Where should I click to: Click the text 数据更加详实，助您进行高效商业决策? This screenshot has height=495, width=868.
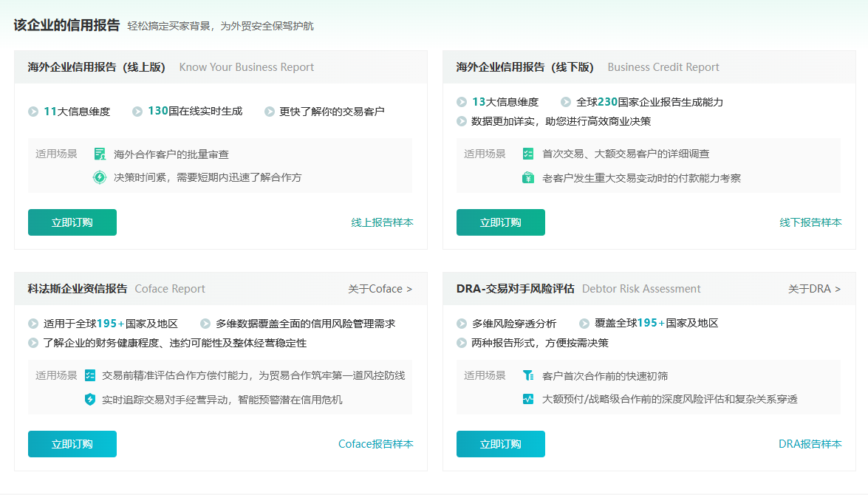coord(561,121)
